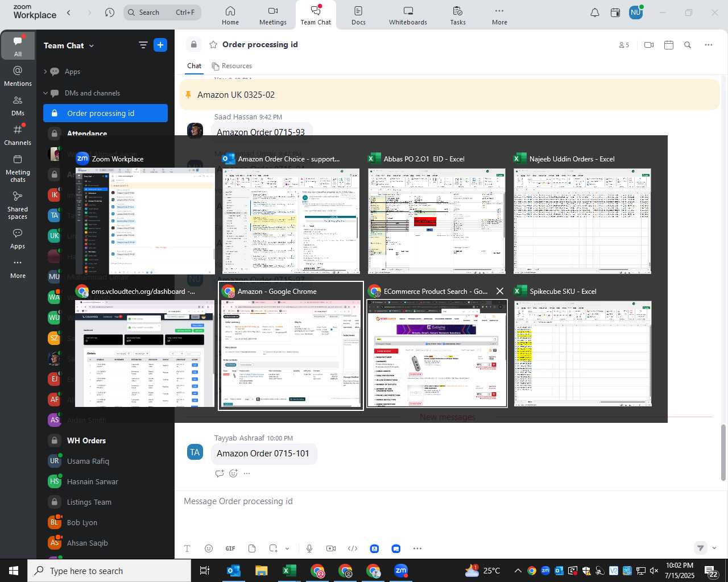Open the Order processing id channel

[105, 113]
